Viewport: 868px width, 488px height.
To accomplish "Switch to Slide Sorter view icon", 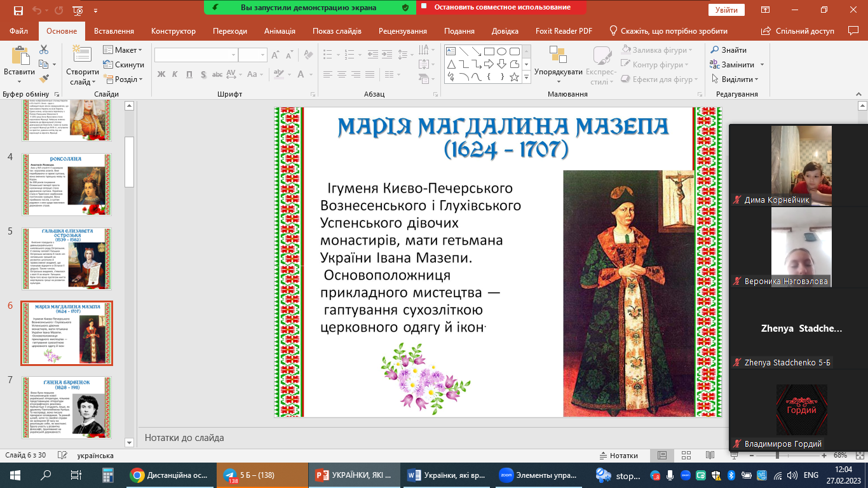I will coord(686,456).
